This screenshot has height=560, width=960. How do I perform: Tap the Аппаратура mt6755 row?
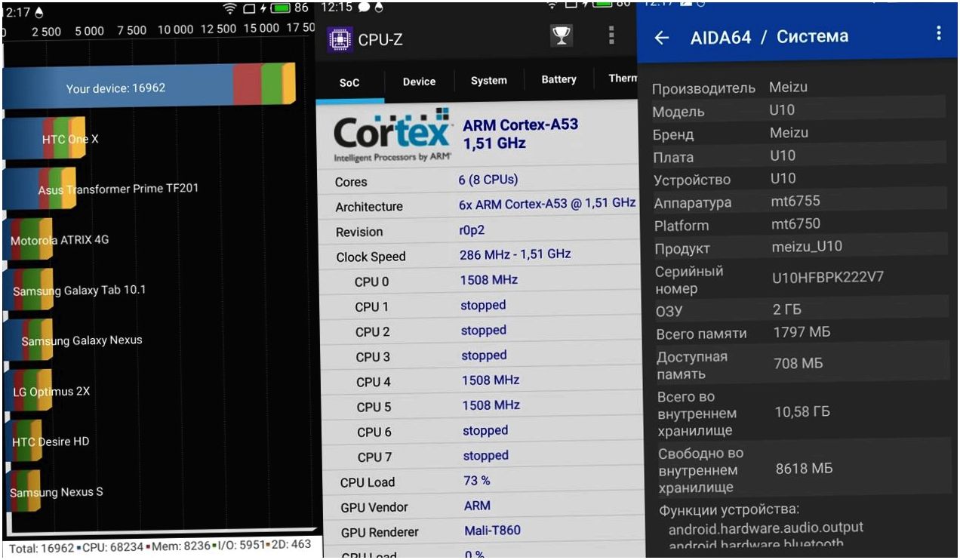coord(798,202)
